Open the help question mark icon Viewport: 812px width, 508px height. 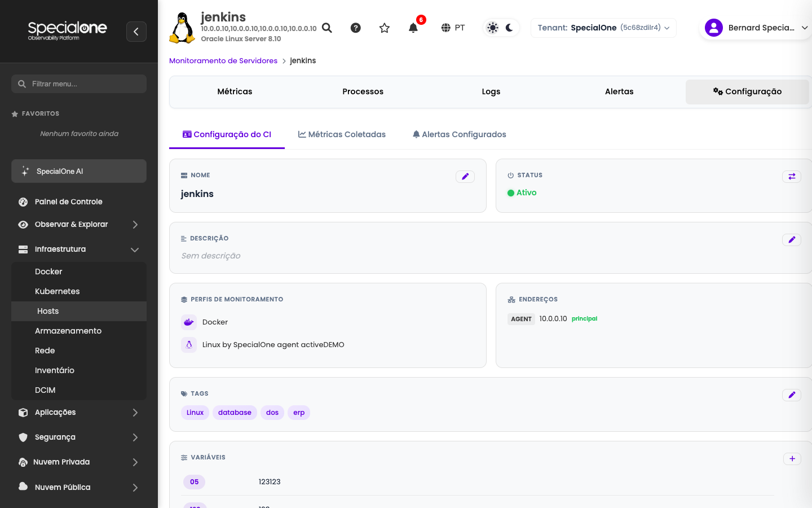pyautogui.click(x=356, y=28)
